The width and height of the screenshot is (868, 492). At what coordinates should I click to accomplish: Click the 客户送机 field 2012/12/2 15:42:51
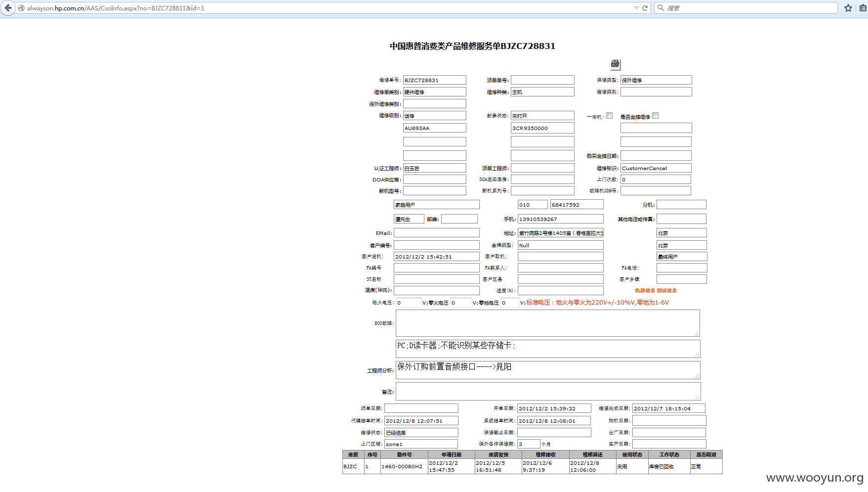437,257
